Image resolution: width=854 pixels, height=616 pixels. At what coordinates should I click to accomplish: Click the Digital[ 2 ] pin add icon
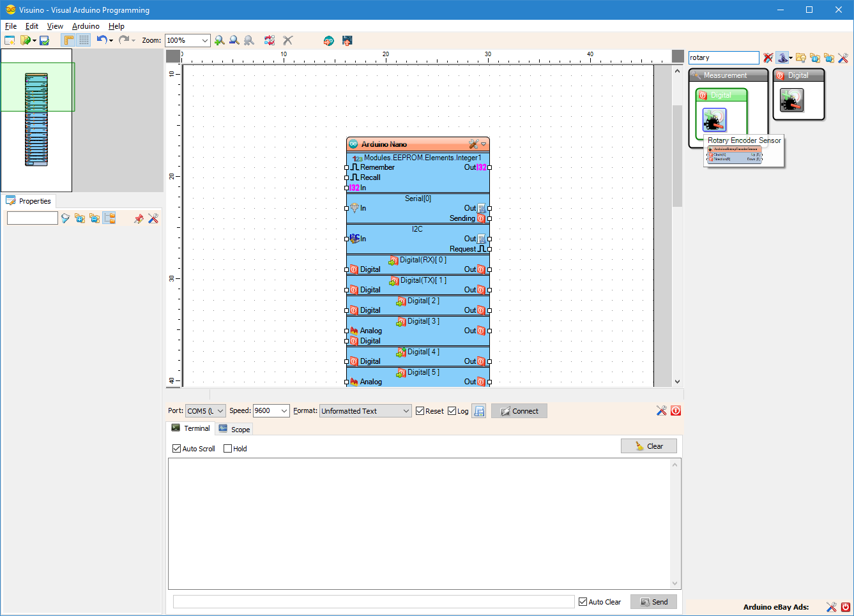point(401,301)
